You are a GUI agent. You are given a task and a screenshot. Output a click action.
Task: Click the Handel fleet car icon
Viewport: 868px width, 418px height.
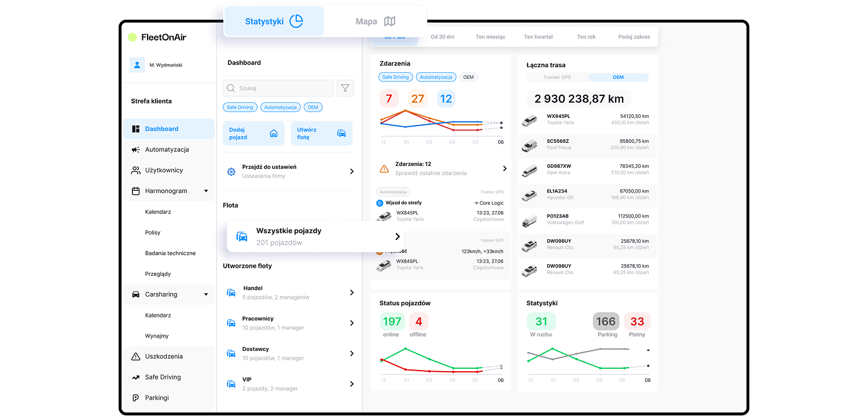pyautogui.click(x=231, y=293)
